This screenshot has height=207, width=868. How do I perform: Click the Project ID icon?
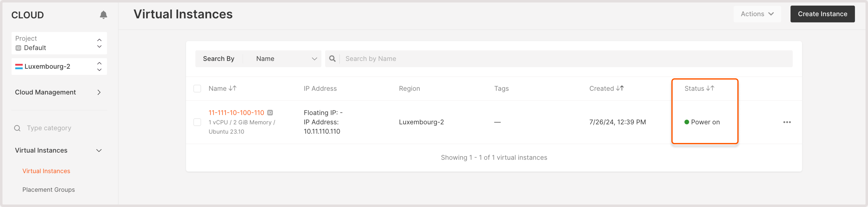click(x=18, y=48)
